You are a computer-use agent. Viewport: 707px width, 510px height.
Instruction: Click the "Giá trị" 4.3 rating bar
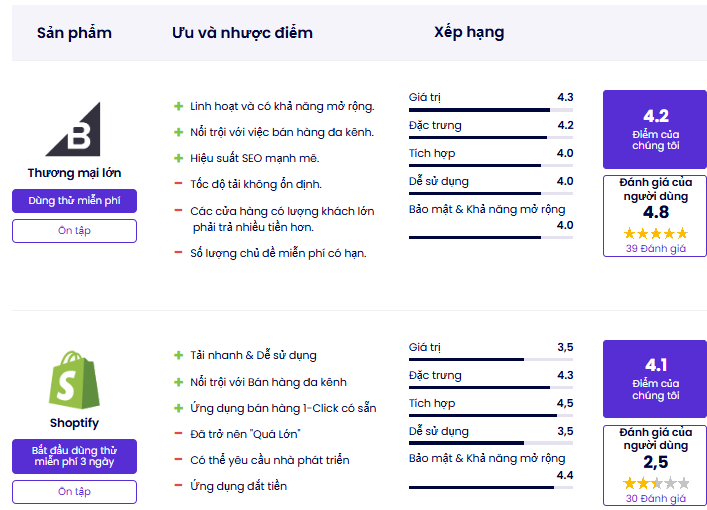pos(491,110)
